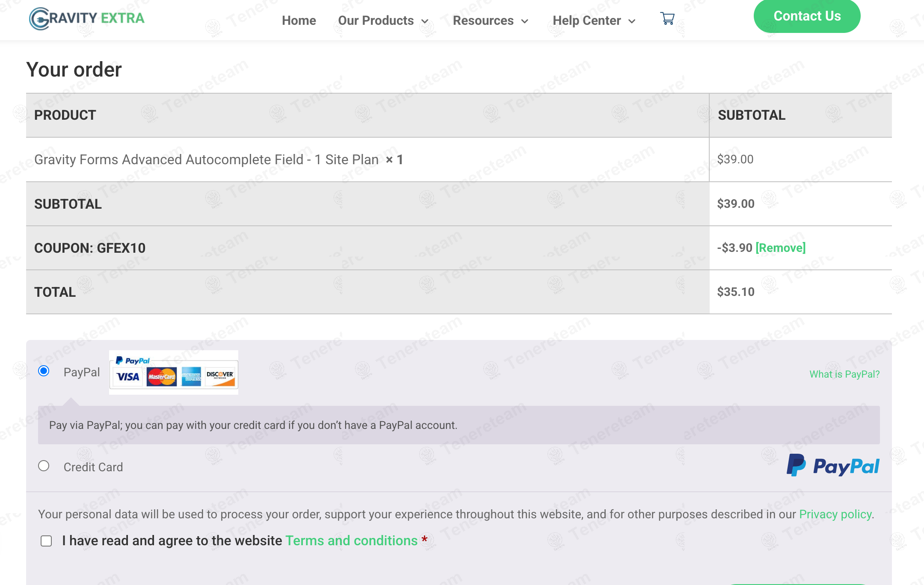
Task: Click small PayPal logo above cards
Action: (133, 360)
